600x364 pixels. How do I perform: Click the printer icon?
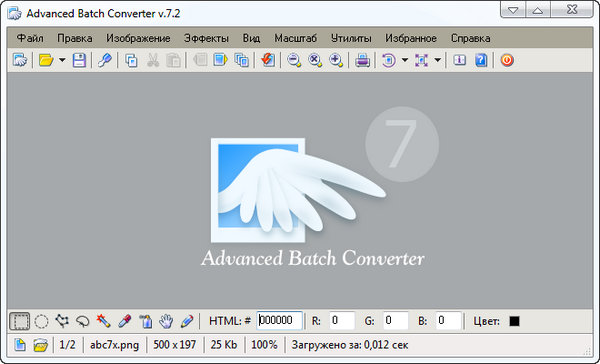click(x=362, y=60)
